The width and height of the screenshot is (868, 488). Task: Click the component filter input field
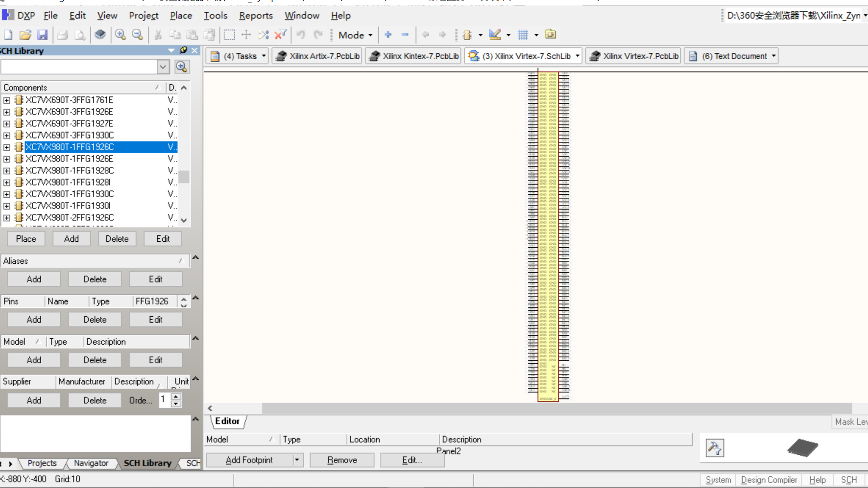point(79,67)
